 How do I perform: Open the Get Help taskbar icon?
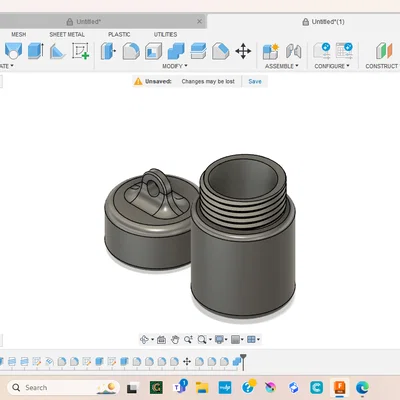248,387
